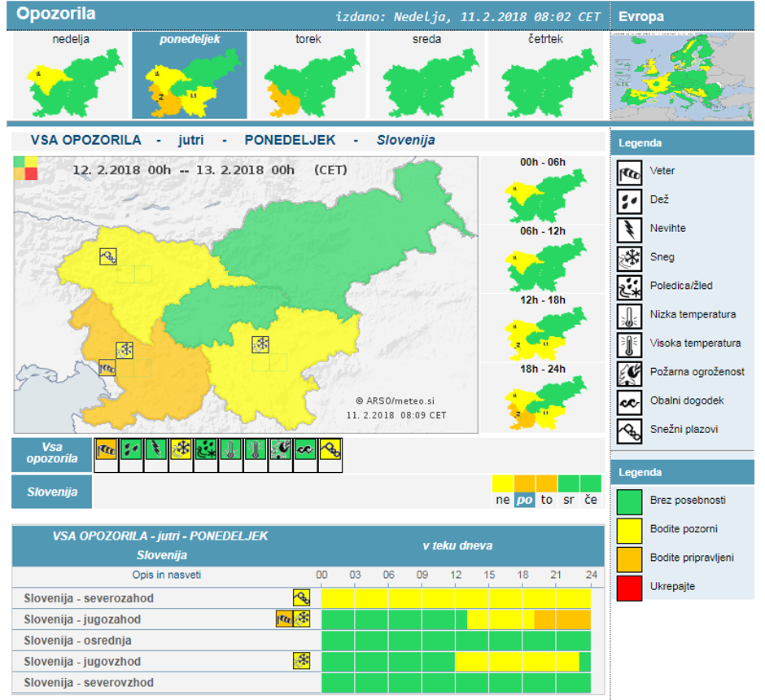The height and width of the screenshot is (700, 765).
Task: Open Slovenija - severozahod region details
Action: tap(89, 598)
